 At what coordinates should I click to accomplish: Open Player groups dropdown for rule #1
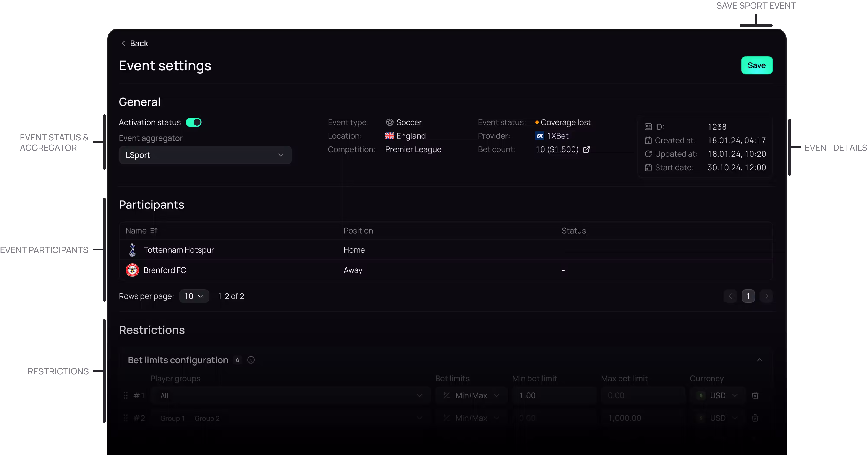click(x=290, y=395)
